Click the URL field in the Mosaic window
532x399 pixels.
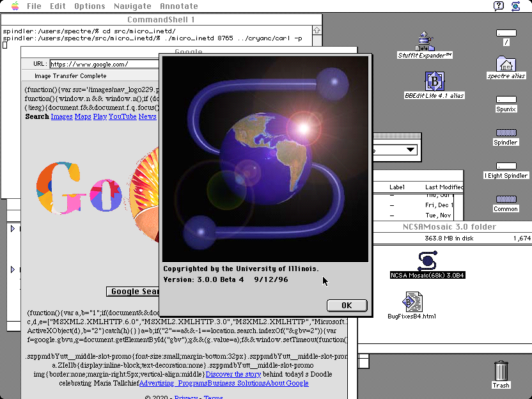coord(104,64)
